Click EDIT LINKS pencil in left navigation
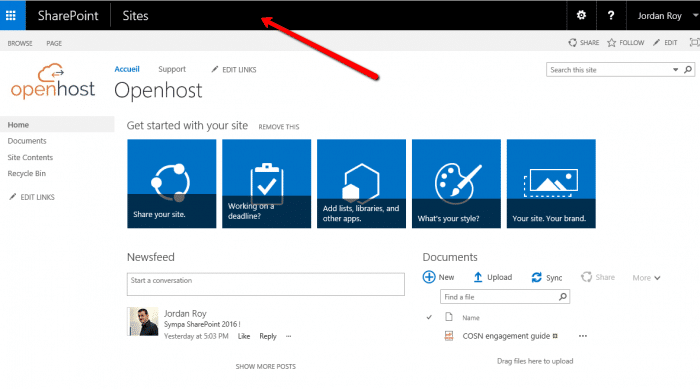Image resolution: width=700 pixels, height=389 pixels. (12, 197)
